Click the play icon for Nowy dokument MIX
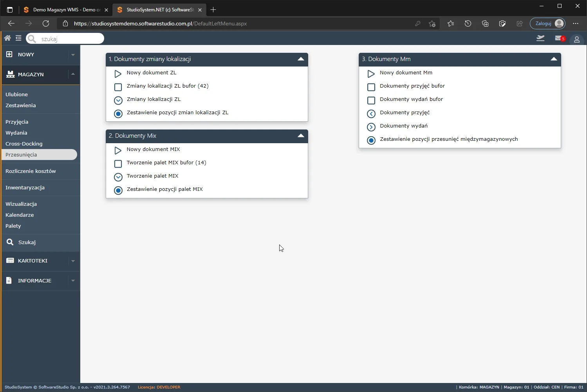Viewport: 587px width, 392px height. 118,150
